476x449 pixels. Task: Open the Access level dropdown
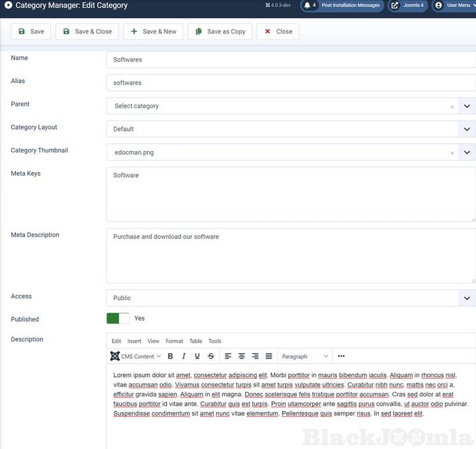[x=467, y=298]
